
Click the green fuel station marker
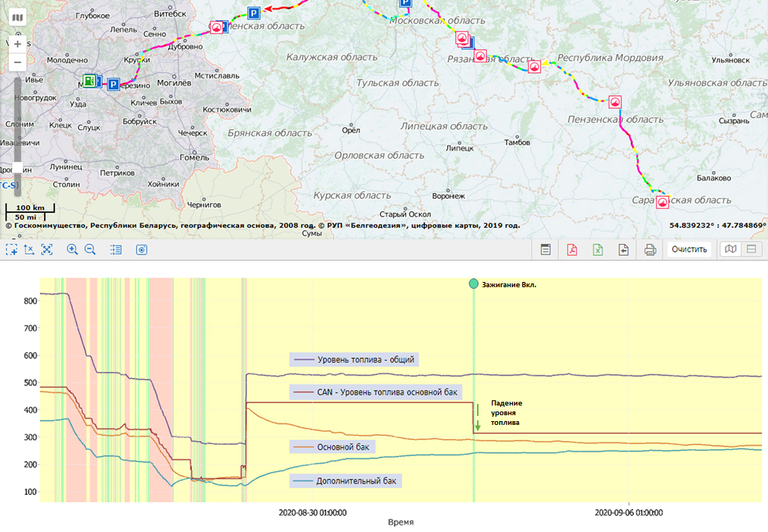click(90, 80)
